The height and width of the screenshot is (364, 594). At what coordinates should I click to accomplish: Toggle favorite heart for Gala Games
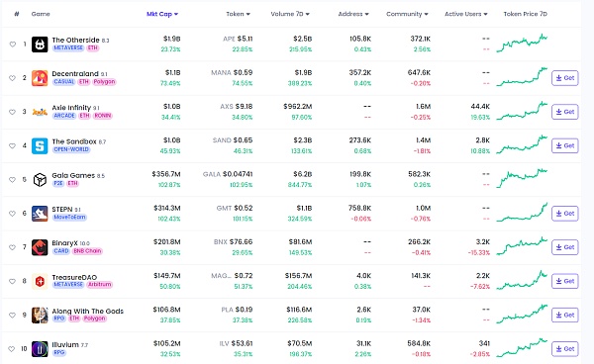pyautogui.click(x=13, y=180)
